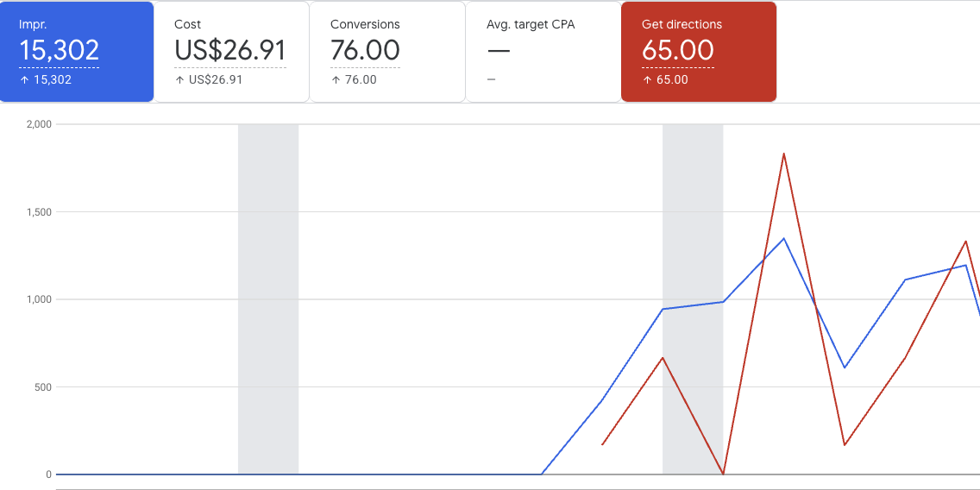The image size is (980, 490).
Task: Click the 65.00 Get directions value
Action: (x=677, y=50)
